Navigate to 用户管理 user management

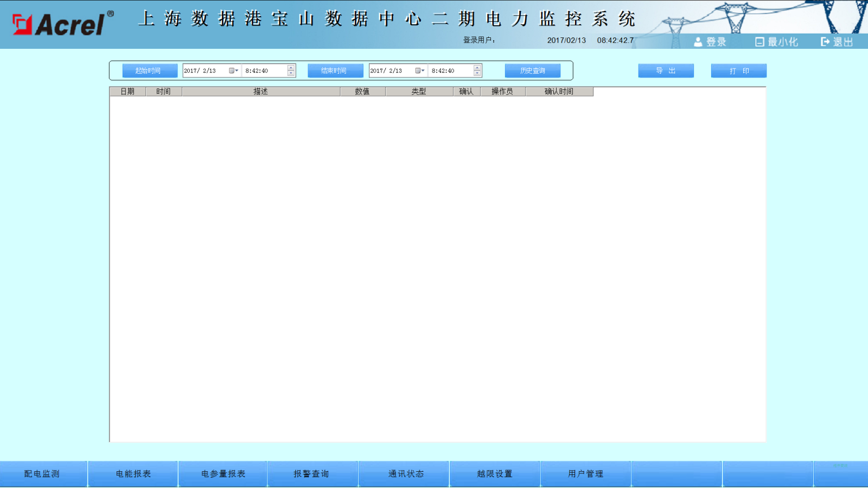tap(585, 473)
